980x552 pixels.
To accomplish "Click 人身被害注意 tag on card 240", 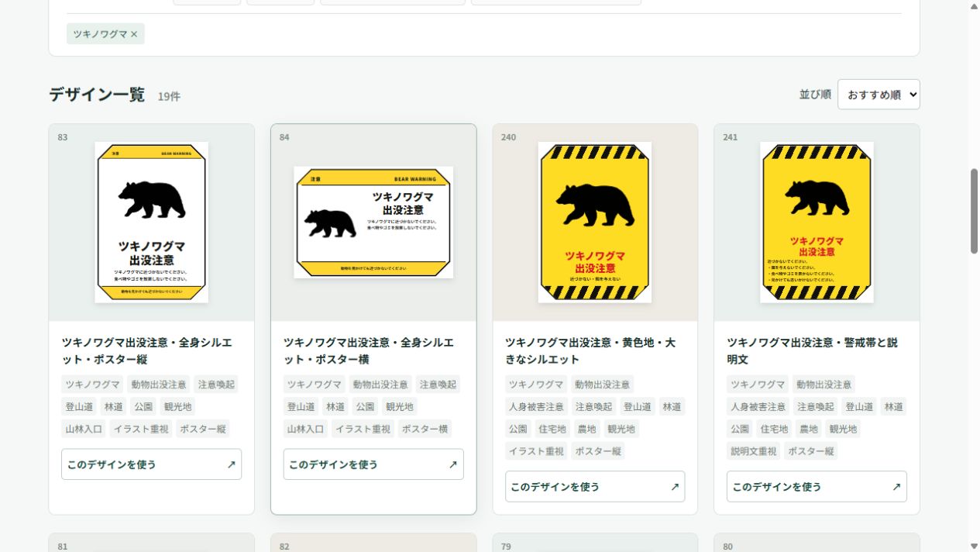I will click(x=536, y=406).
